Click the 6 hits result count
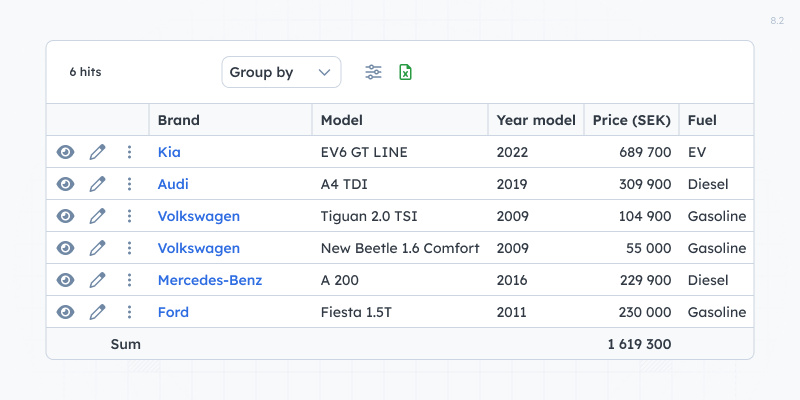The image size is (800, 400). tap(85, 72)
